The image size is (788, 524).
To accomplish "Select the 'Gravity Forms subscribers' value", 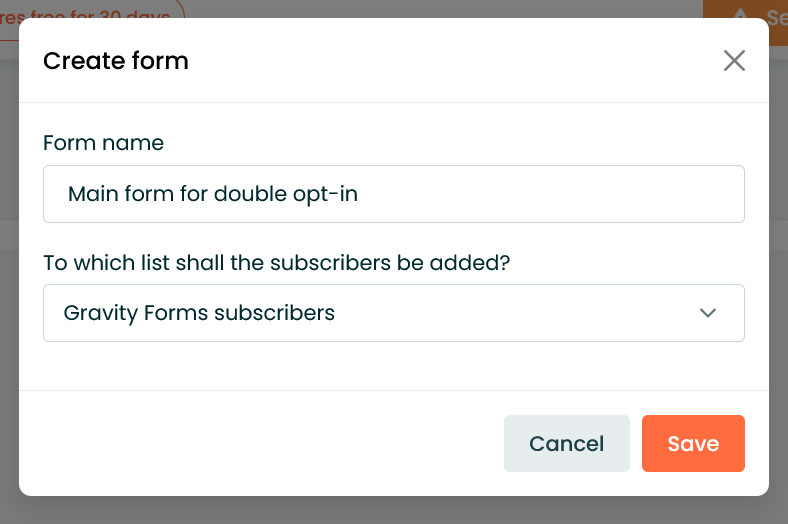I will (x=199, y=313).
